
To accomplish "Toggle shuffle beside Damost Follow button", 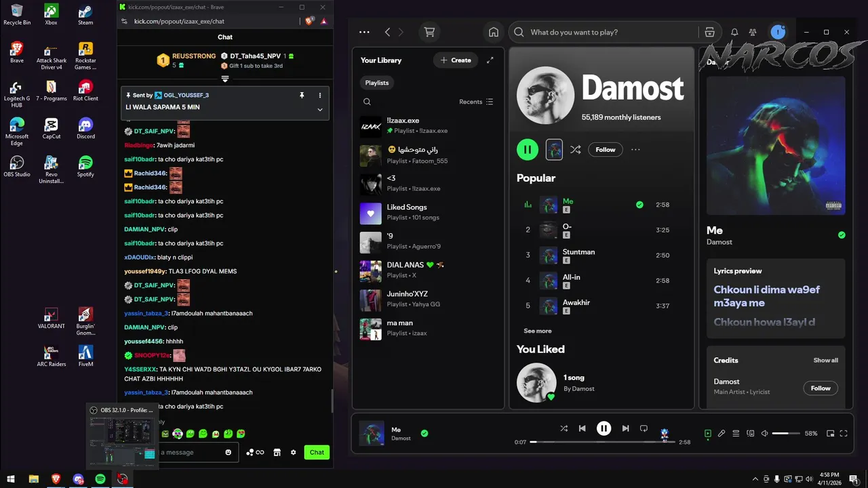I will (x=575, y=150).
